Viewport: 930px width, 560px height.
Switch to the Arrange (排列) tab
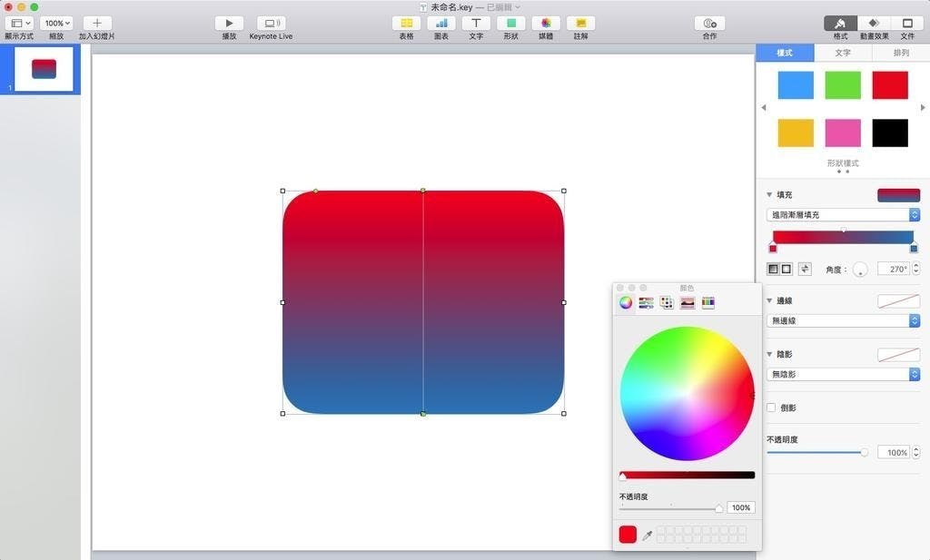(900, 54)
